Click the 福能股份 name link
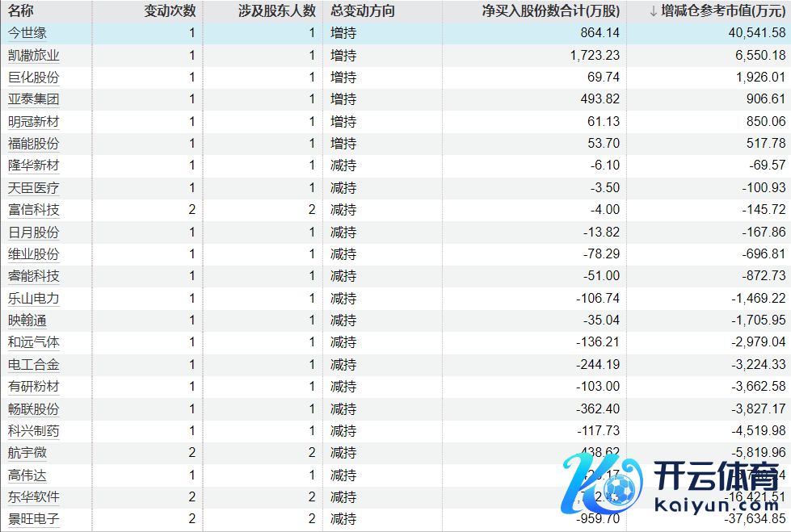 33,144
